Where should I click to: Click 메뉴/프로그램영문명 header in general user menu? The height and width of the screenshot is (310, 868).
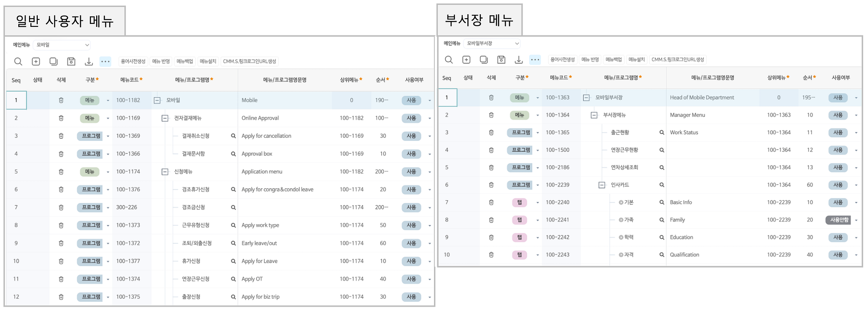click(x=285, y=80)
